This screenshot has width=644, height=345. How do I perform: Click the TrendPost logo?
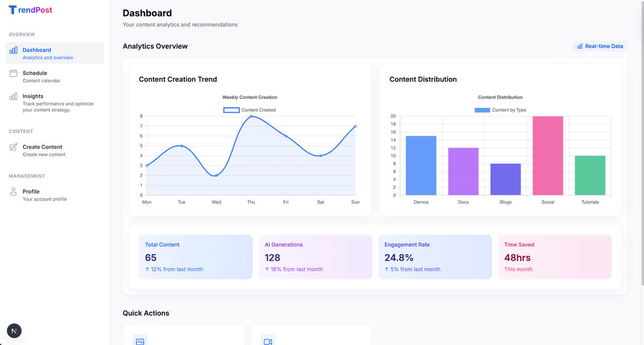(30, 10)
